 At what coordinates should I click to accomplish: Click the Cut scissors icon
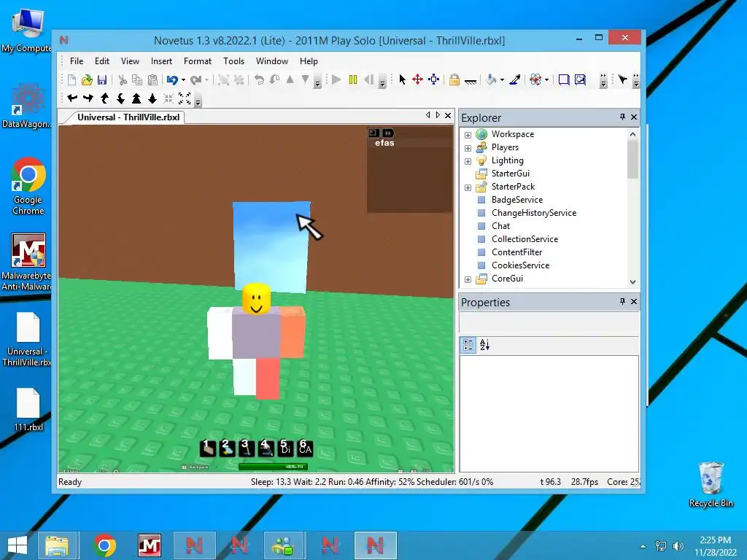[x=123, y=79]
